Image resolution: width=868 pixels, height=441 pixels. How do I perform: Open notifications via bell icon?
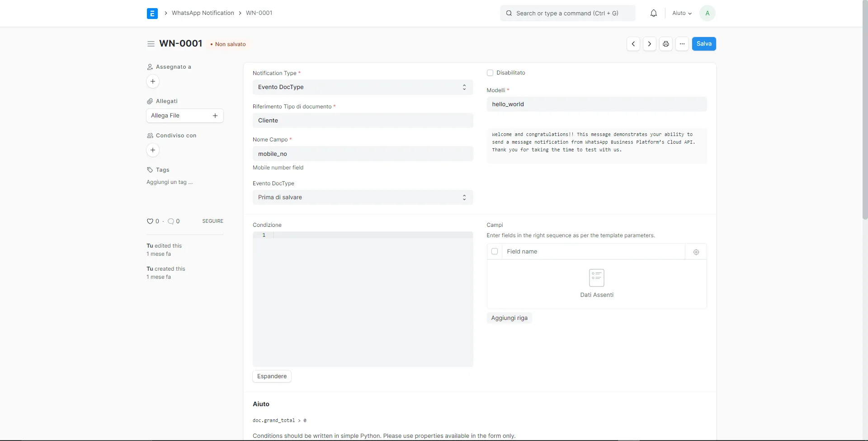coord(654,13)
